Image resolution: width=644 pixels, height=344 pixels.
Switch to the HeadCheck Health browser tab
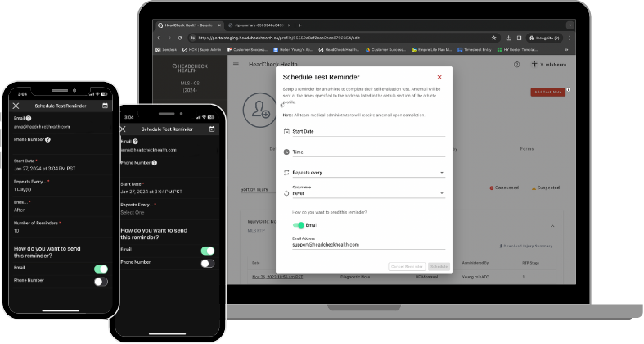click(186, 25)
